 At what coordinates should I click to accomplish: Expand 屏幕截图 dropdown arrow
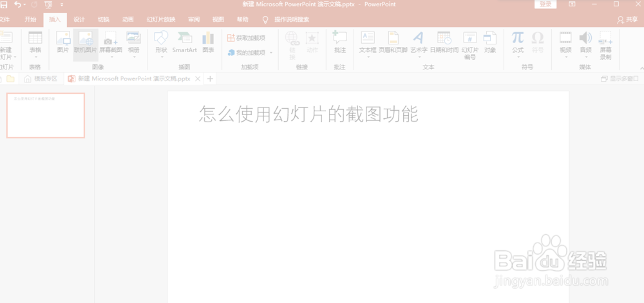tap(111, 57)
